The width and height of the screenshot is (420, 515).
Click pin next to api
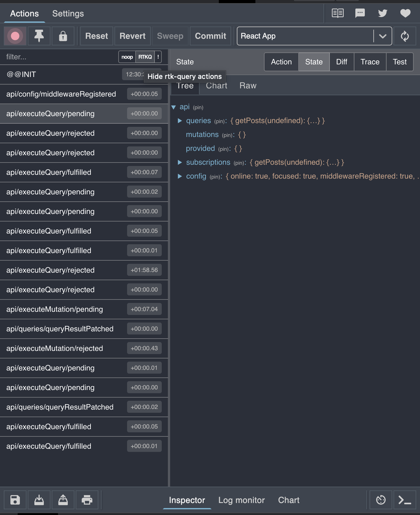(198, 108)
